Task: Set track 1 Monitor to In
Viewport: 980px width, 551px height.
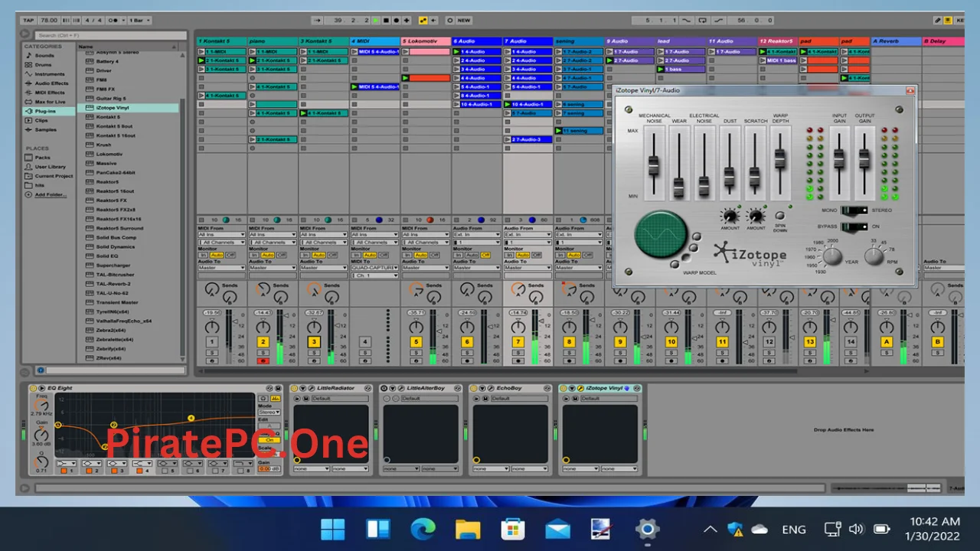Action: [203, 255]
